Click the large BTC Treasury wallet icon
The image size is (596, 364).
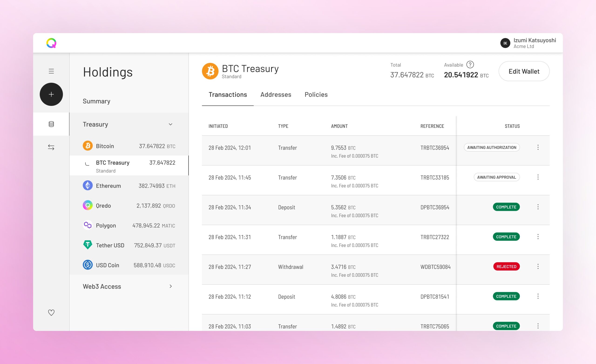(210, 71)
